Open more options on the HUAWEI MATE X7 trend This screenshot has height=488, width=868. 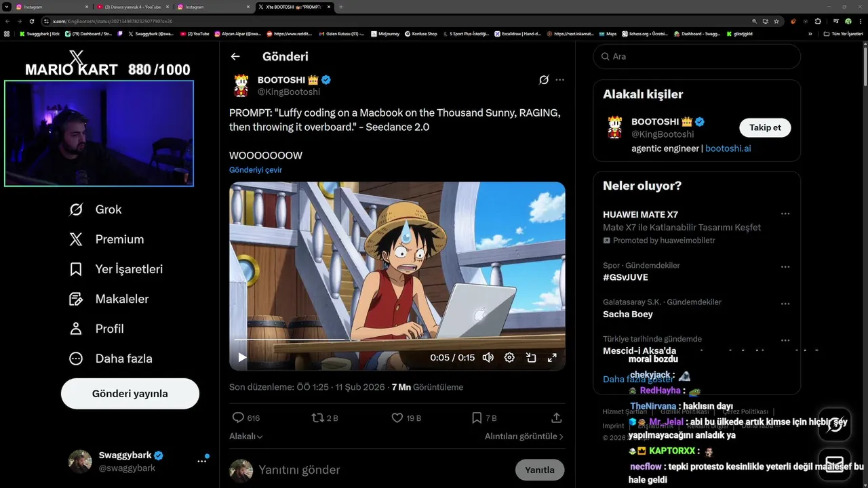click(x=785, y=213)
